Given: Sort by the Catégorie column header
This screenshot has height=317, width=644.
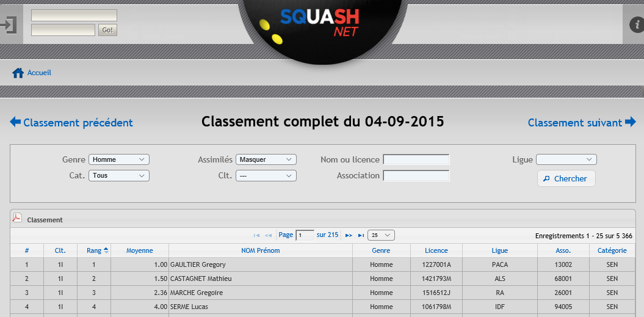Looking at the screenshot, I should click(612, 250).
